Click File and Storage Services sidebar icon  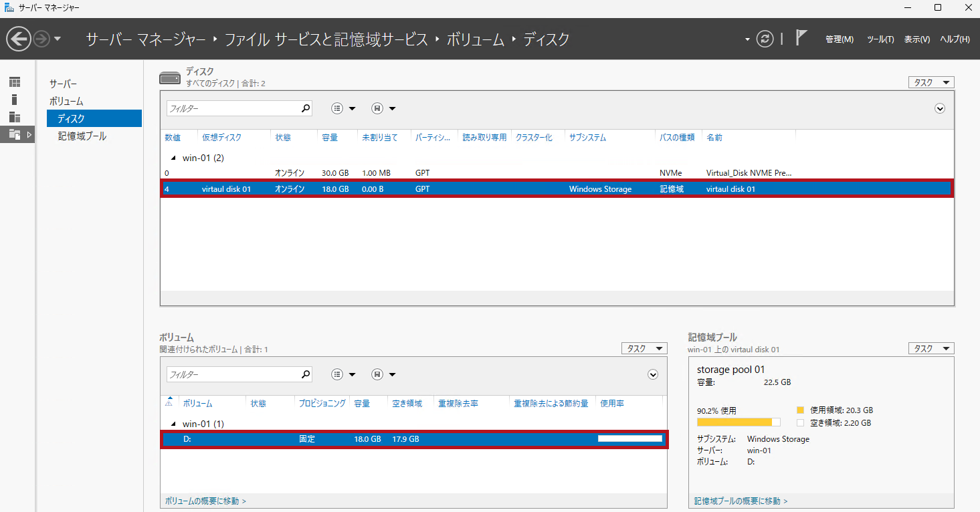pyautogui.click(x=15, y=134)
